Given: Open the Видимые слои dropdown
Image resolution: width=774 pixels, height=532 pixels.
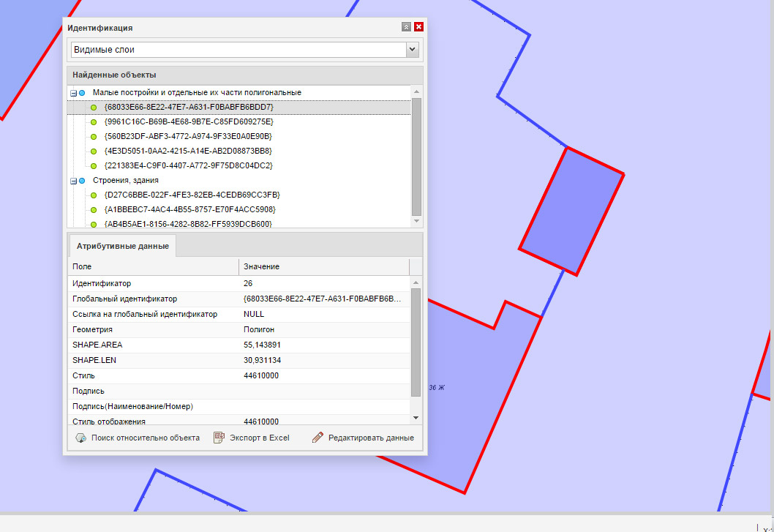Looking at the screenshot, I should 413,50.
